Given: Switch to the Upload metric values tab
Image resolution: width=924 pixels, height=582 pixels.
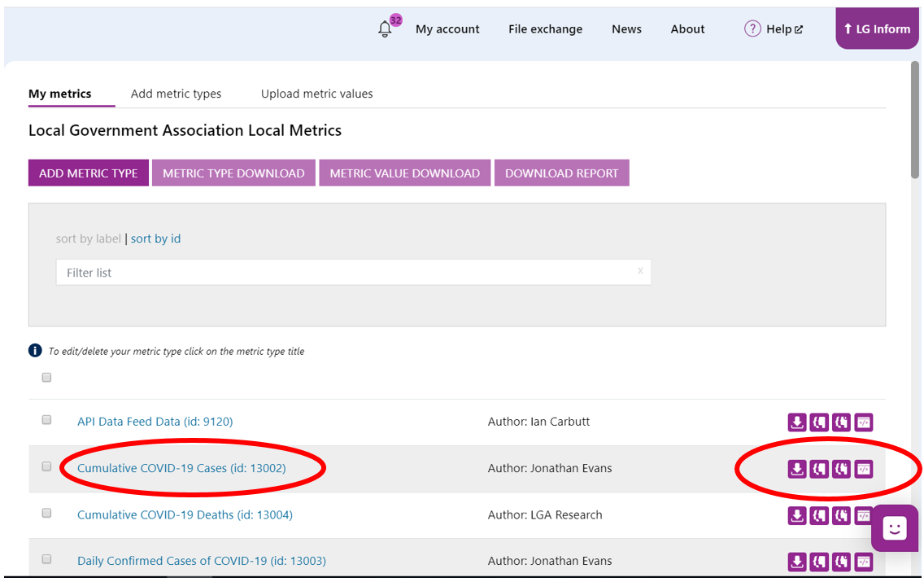Looking at the screenshot, I should point(317,94).
